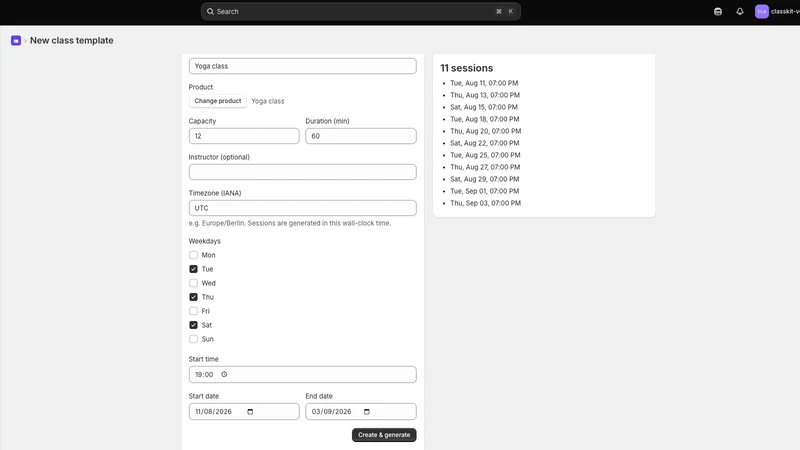Click the purple app home icon in breadcrumb
The image size is (800, 450).
tap(16, 40)
